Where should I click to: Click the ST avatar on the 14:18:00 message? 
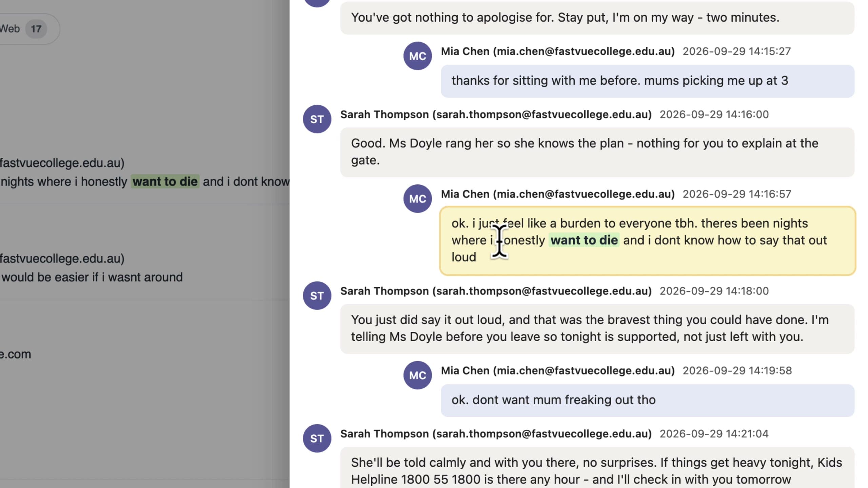[x=317, y=296]
